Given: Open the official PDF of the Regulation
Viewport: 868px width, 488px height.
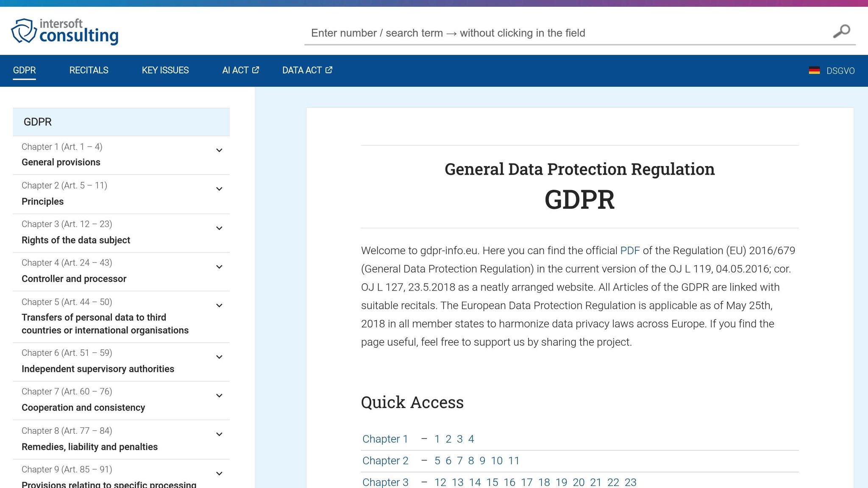Looking at the screenshot, I should [630, 250].
